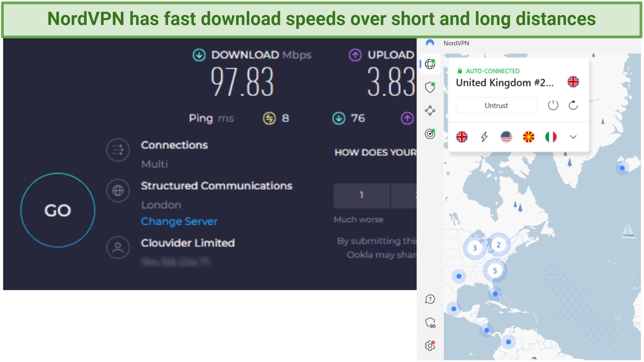Open the globe VPN map sidebar icon
This screenshot has height=362, width=644.
430,64
